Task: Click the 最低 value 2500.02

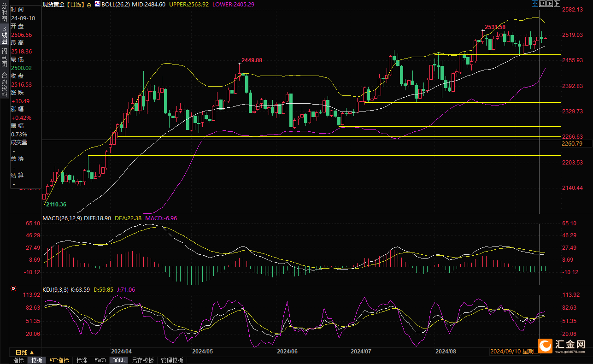Action: (x=21, y=68)
